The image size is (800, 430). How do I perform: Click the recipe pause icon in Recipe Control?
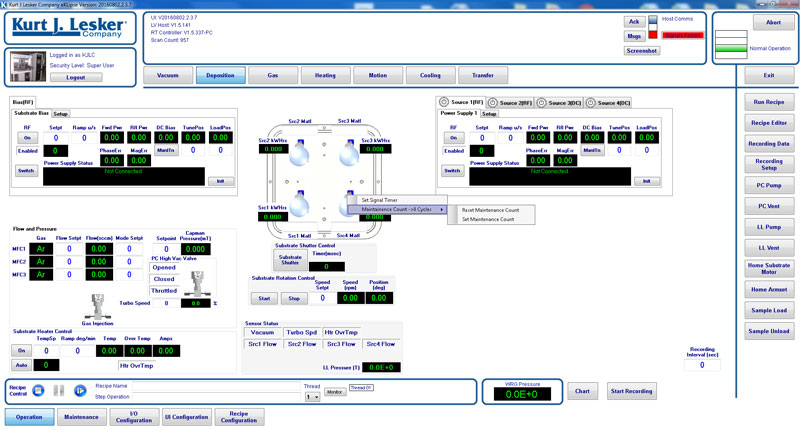(59, 391)
